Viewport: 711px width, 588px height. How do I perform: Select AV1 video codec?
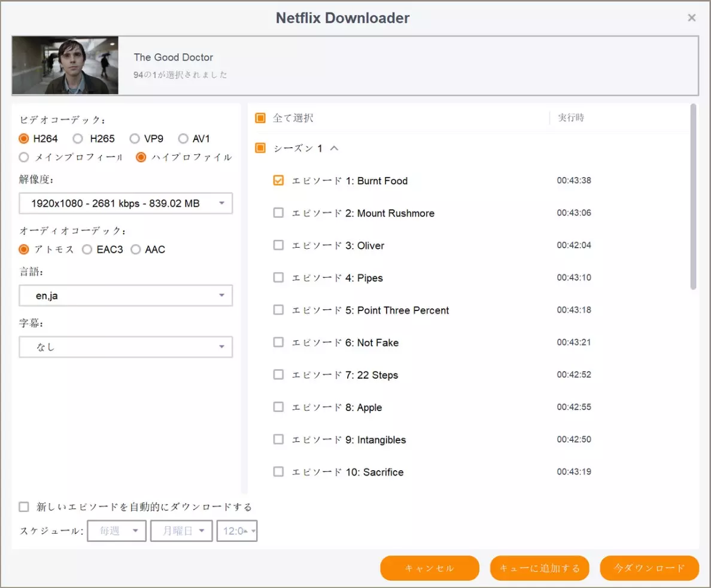(183, 138)
